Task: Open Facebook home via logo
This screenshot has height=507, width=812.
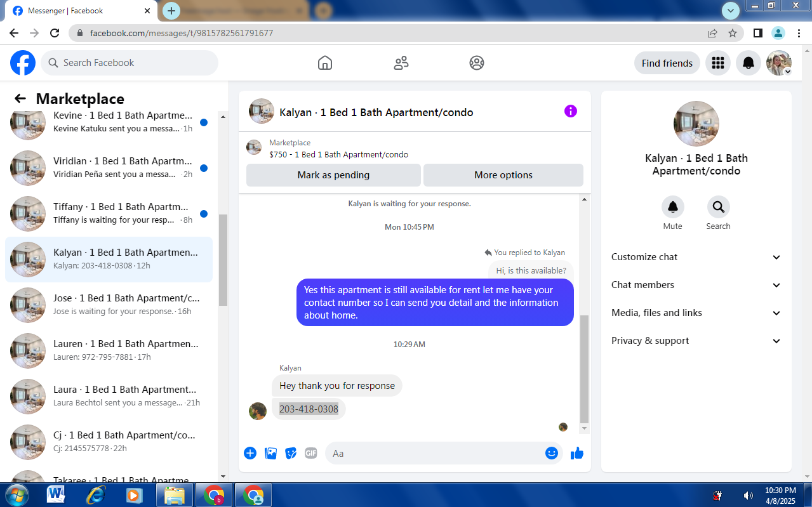Action: click(x=23, y=63)
